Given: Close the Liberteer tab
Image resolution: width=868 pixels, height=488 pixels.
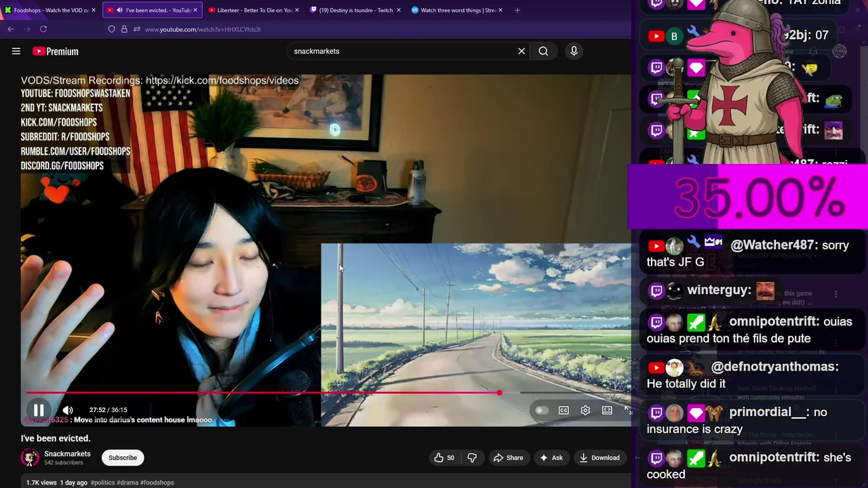Looking at the screenshot, I should (x=296, y=10).
